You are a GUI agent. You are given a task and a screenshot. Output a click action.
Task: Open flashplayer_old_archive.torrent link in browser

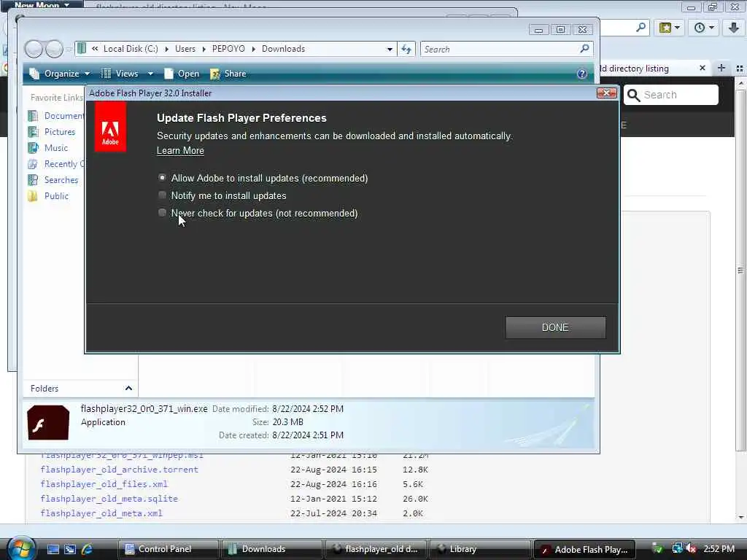click(x=120, y=470)
